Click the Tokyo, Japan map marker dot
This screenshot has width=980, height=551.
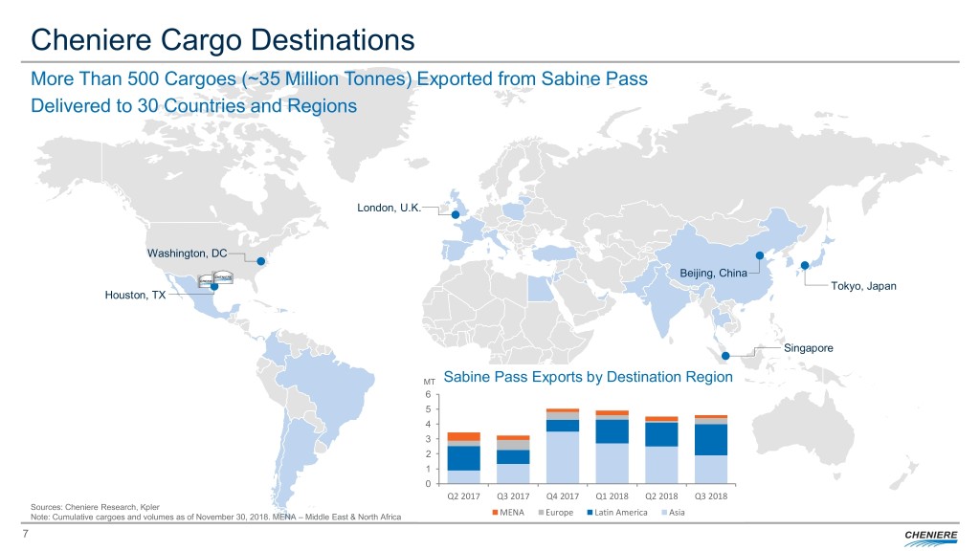coord(805,265)
